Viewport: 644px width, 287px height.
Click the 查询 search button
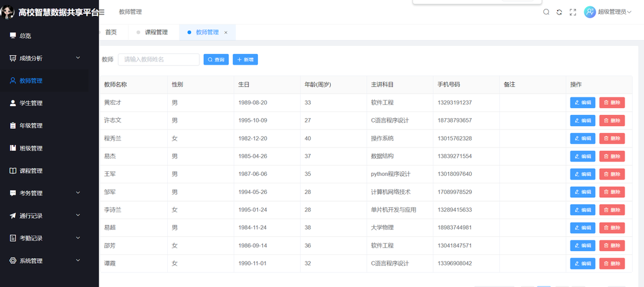pos(216,60)
